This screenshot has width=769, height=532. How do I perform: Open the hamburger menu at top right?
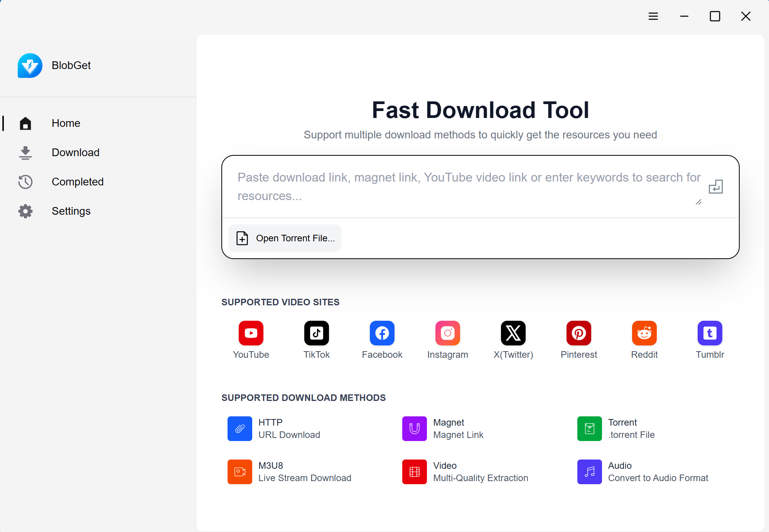pos(653,16)
